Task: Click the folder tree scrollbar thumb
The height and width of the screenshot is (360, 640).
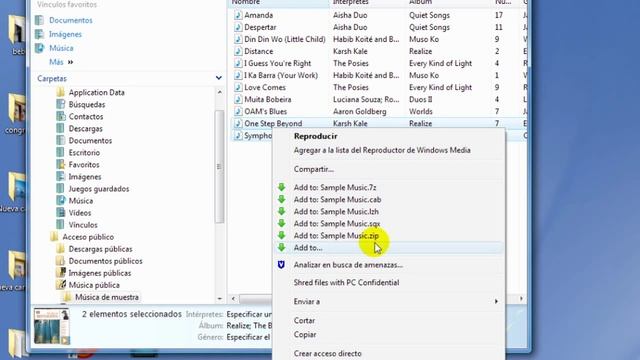Action: (x=220, y=167)
